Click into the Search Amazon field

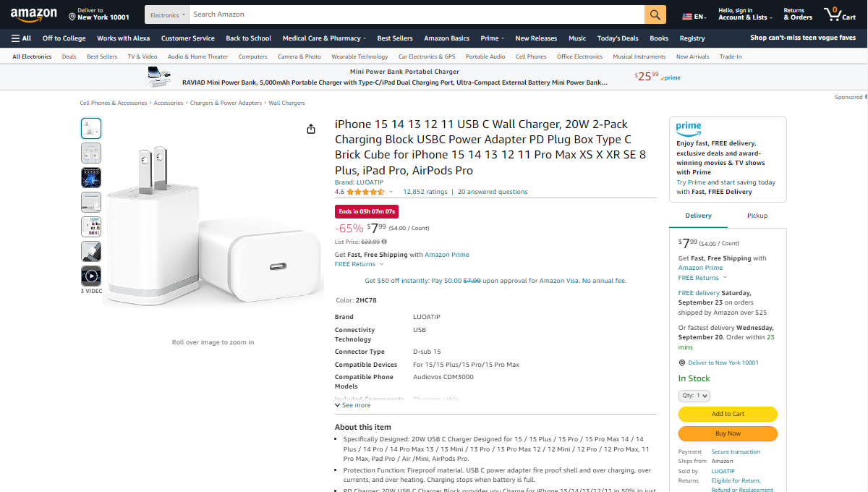point(417,14)
